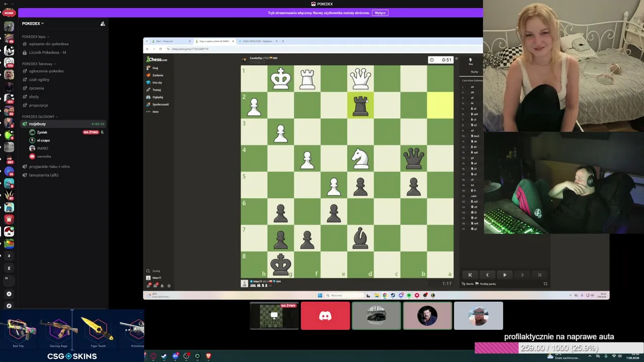Click the Chess.com logo
Viewport: 644px width, 362px height.
click(x=157, y=59)
